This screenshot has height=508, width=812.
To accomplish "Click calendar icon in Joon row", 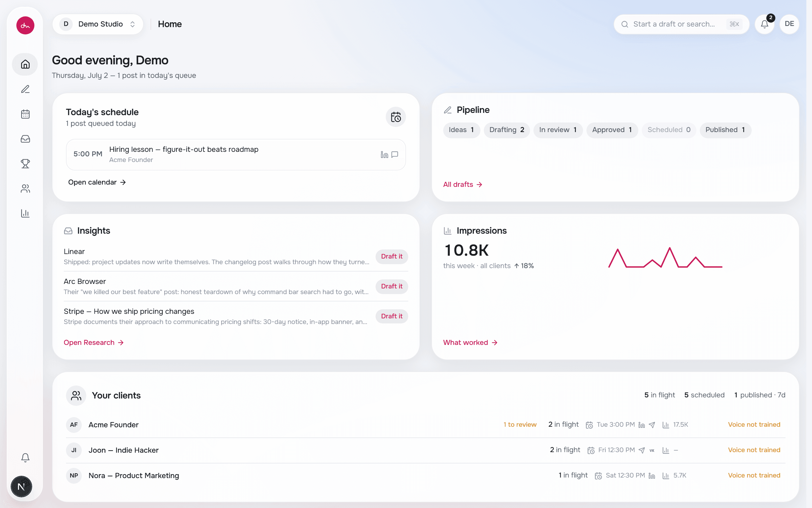I will point(591,450).
